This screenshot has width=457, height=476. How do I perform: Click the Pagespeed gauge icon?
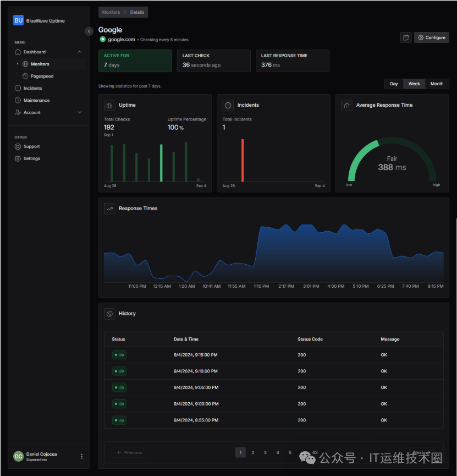pyautogui.click(x=25, y=76)
